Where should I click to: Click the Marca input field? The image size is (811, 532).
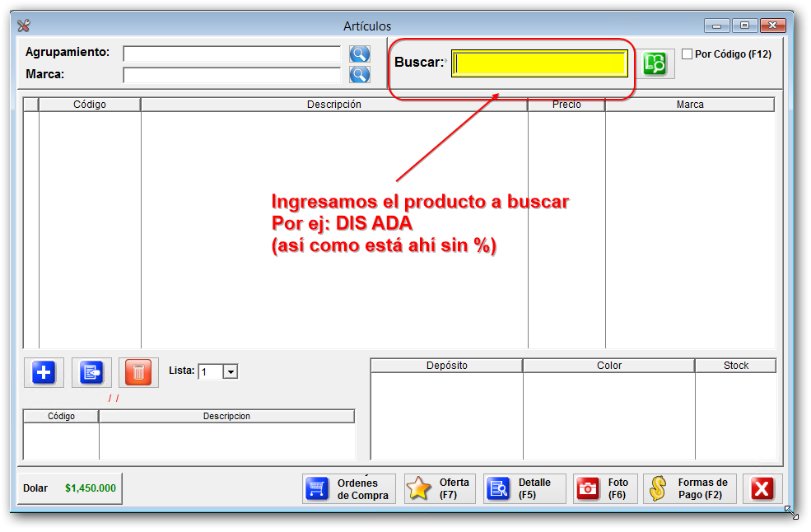[x=231, y=75]
